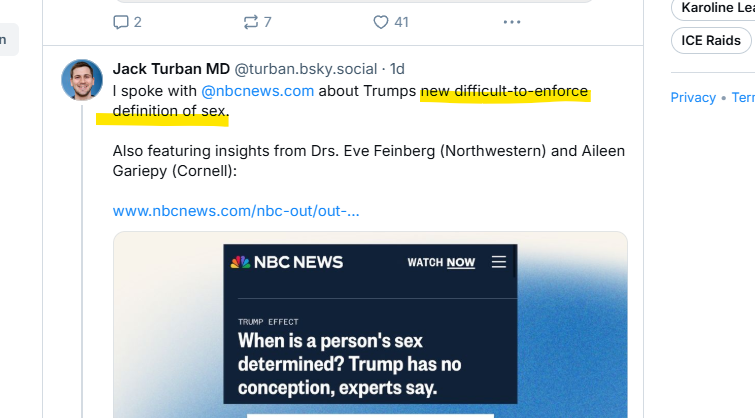This screenshot has height=418, width=755.
Task: Open the @turban.bsky.social handle
Action: 306,69
